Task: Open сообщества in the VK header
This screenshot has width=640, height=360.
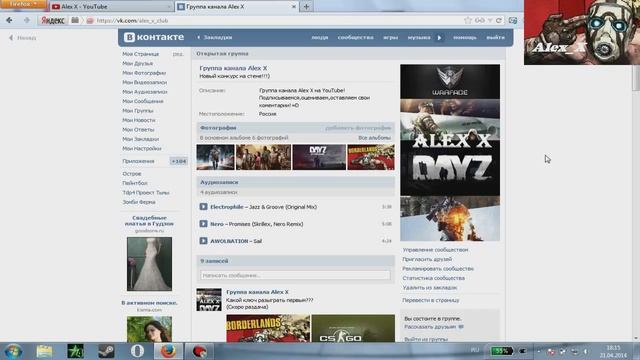Action: 355,38
